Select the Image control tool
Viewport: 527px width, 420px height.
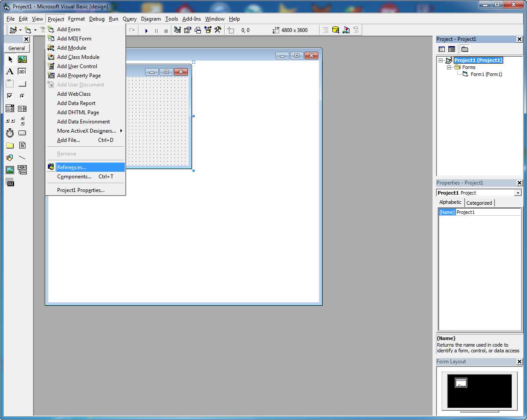pyautogui.click(x=10, y=170)
